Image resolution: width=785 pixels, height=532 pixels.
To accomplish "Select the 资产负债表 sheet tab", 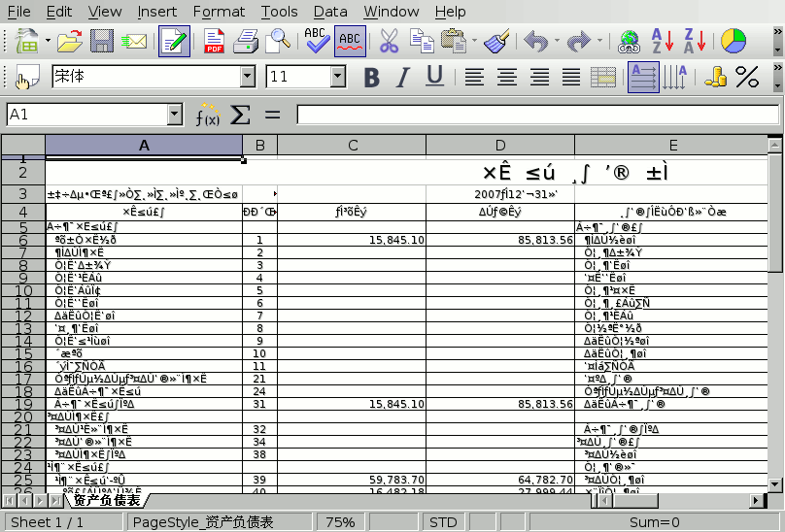I will point(106,501).
